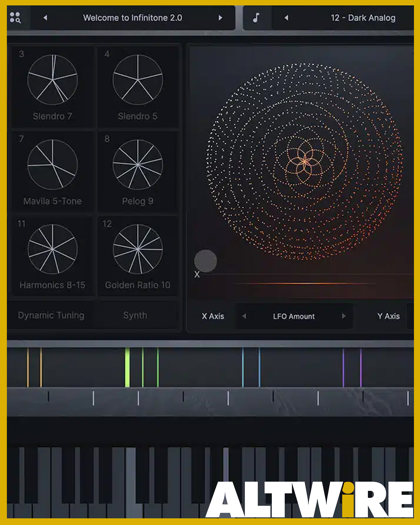Select Golden Ratio 10 tuning slot

[138, 256]
